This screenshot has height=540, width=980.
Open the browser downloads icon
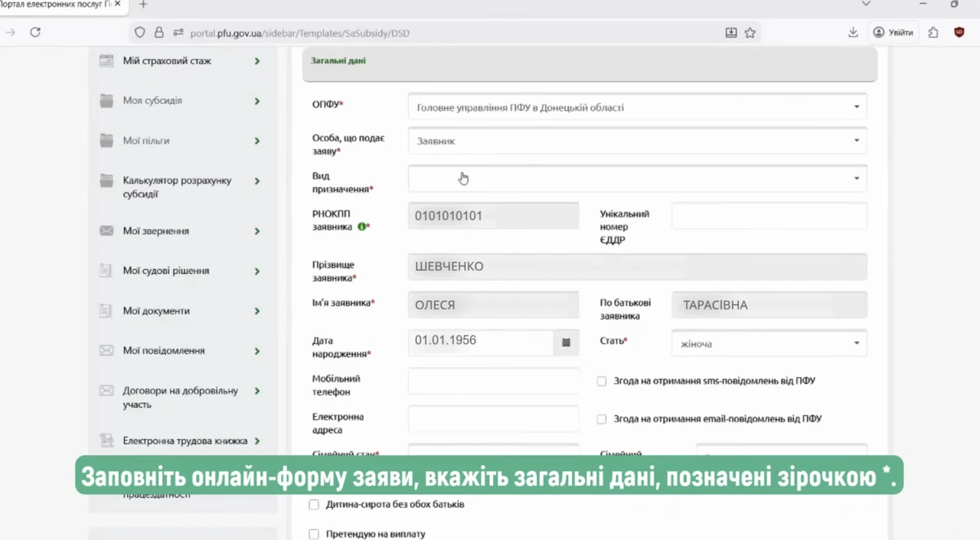tap(853, 32)
